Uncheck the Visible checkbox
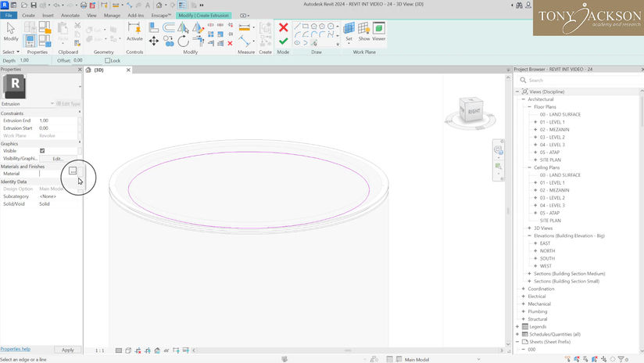 point(42,151)
